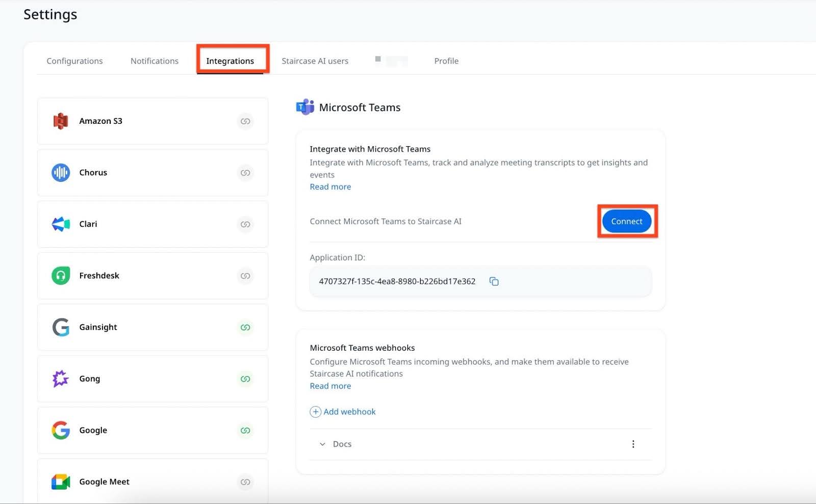Toggle Amazon S3 connection status icon
Image resolution: width=816 pixels, height=504 pixels.
point(245,121)
